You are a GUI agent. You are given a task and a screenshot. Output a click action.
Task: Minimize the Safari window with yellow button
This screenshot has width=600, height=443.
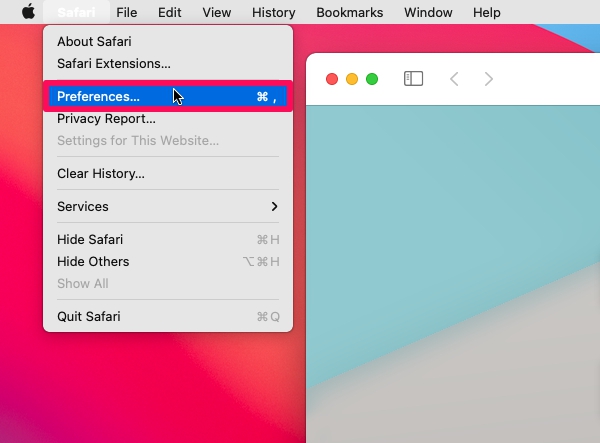point(352,79)
